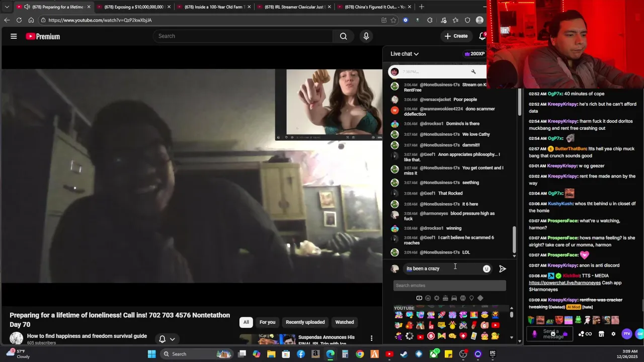
Task: Switch to Exposing a $10,000,000,000 tab
Action: click(134, 7)
